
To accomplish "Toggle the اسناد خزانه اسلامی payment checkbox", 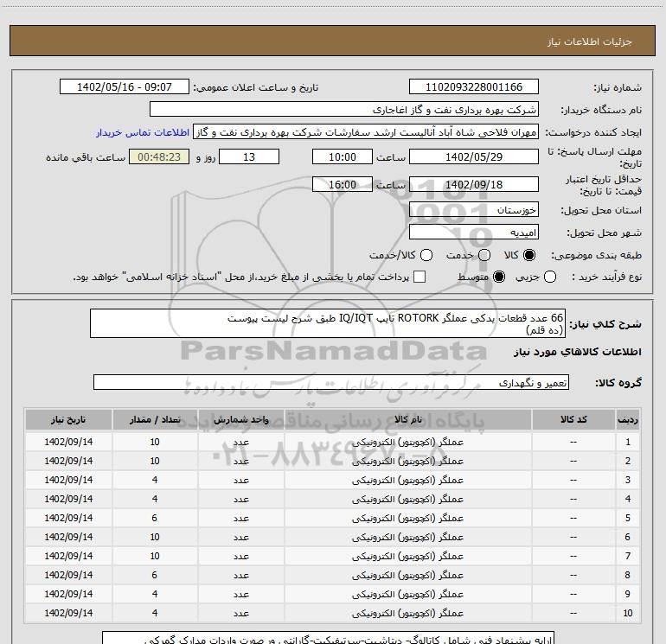I will (x=419, y=277).
